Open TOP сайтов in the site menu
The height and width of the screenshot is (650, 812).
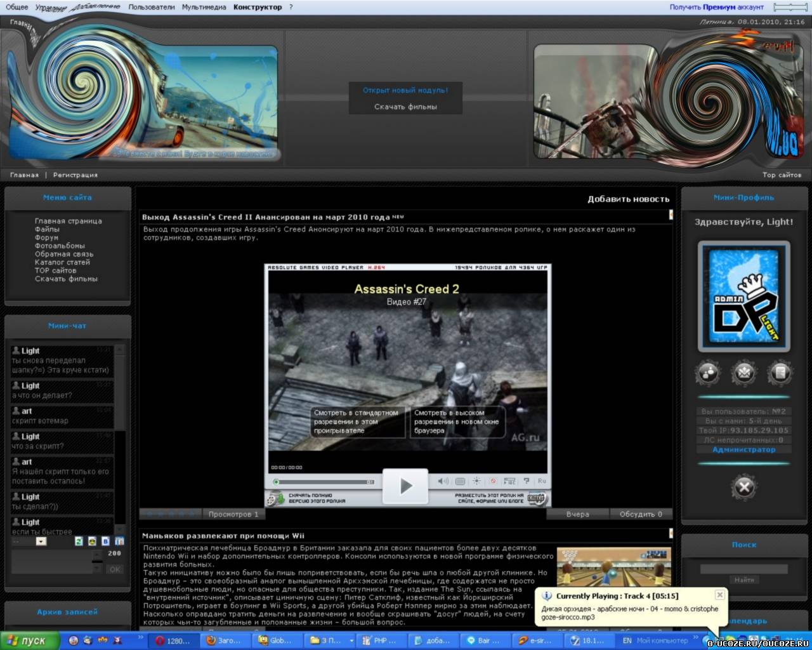click(x=55, y=270)
